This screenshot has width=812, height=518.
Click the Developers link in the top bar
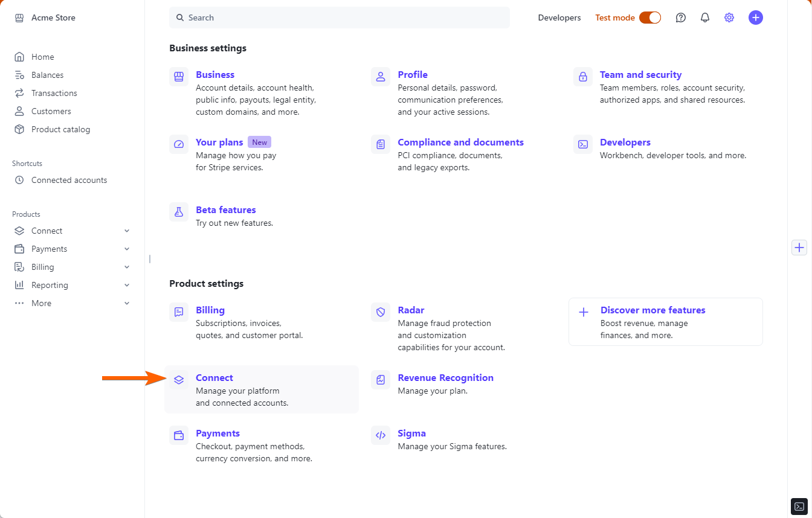(x=559, y=18)
